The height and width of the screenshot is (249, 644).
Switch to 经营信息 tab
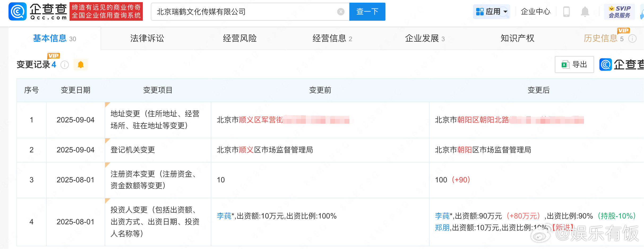point(332,38)
